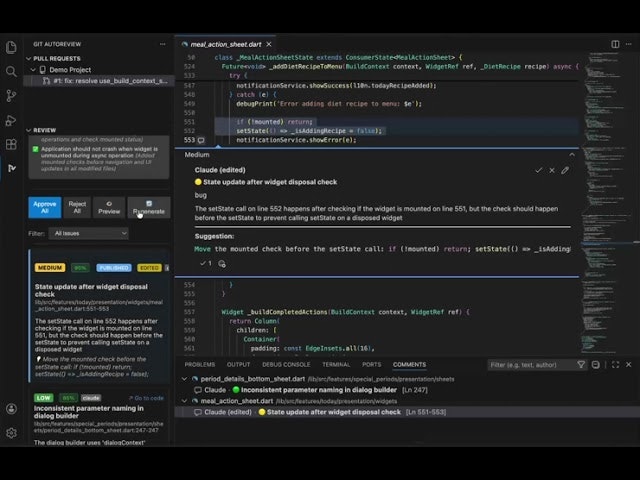Click the comment glyph on line 553
640x480 pixels.
tap(201, 140)
